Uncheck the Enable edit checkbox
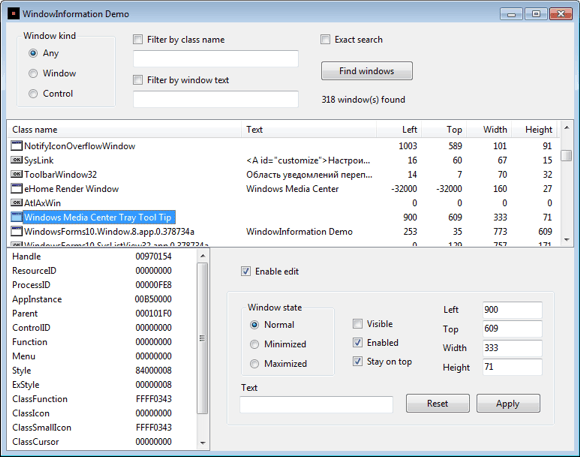This screenshot has width=580, height=457. [x=246, y=271]
